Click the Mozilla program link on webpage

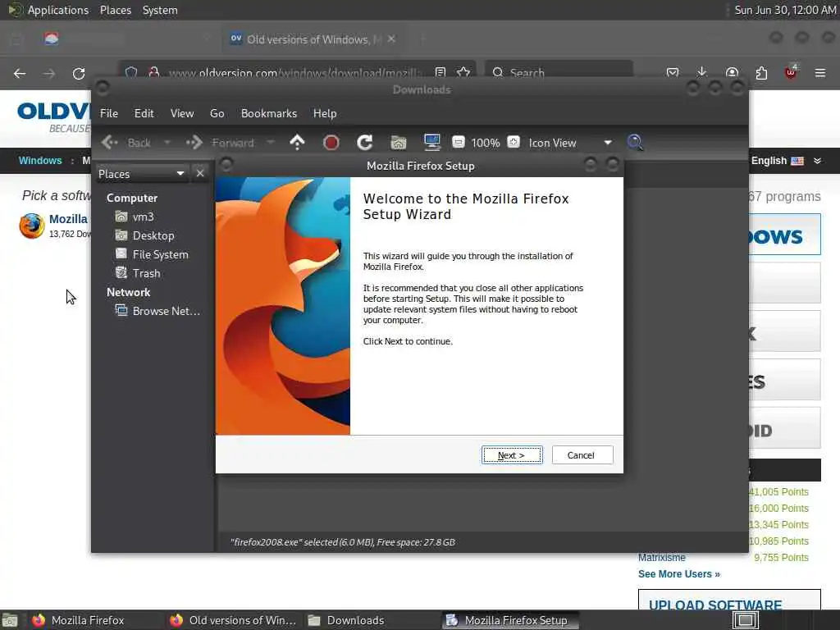point(69,219)
